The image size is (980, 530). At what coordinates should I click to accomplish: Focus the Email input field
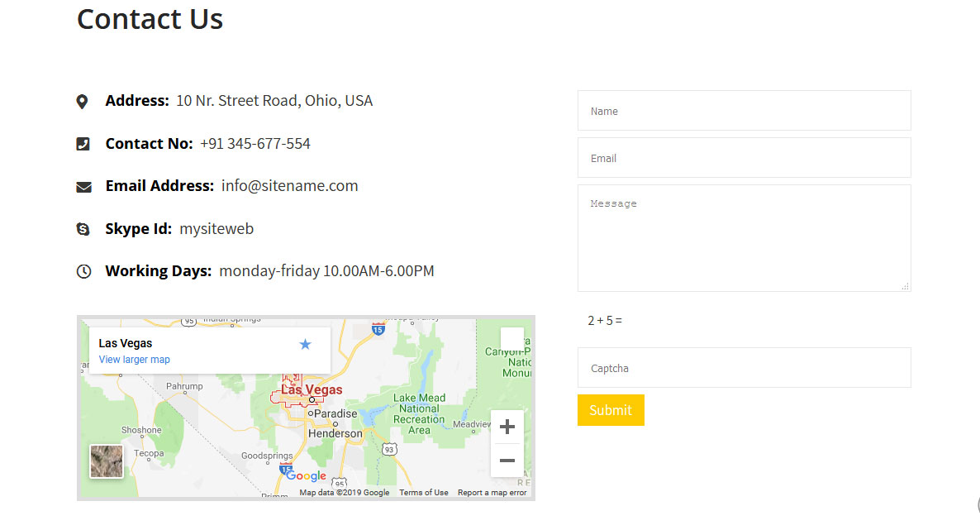[744, 158]
